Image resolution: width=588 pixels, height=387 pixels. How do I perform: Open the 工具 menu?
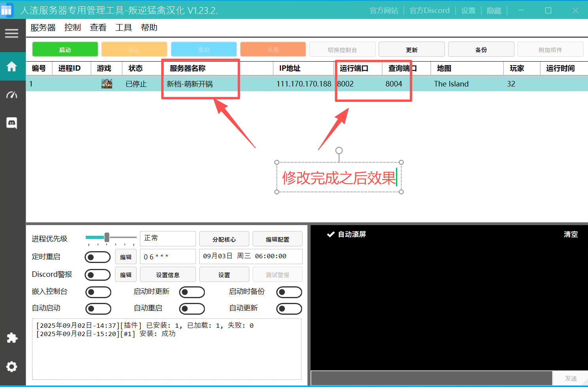[123, 27]
